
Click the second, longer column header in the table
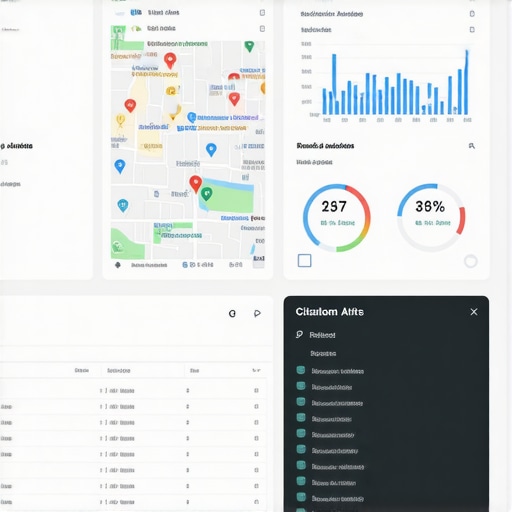(119, 371)
